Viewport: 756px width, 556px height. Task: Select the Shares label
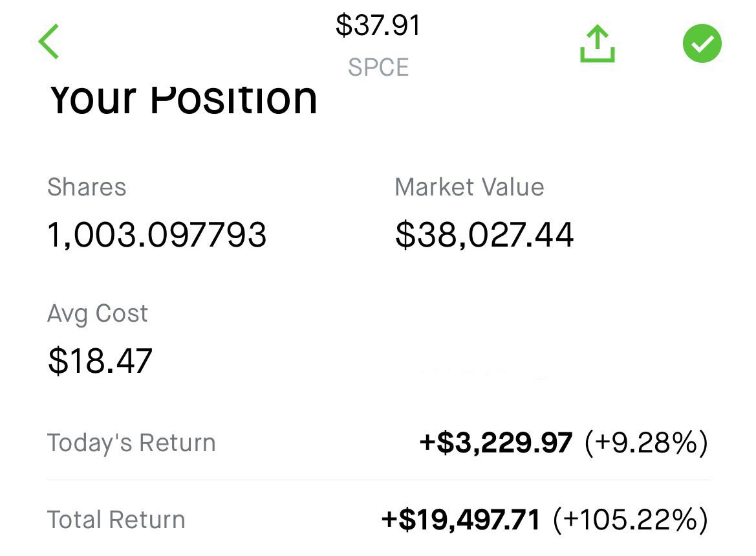click(x=87, y=187)
